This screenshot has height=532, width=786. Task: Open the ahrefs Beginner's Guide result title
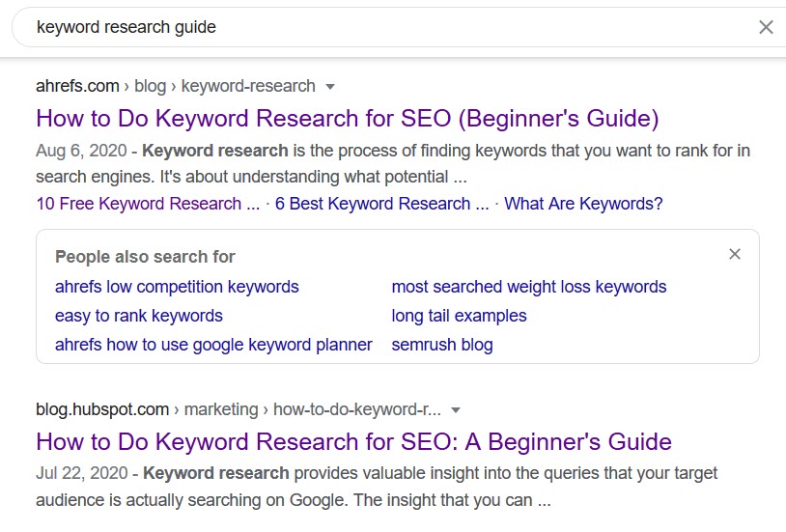tap(347, 119)
